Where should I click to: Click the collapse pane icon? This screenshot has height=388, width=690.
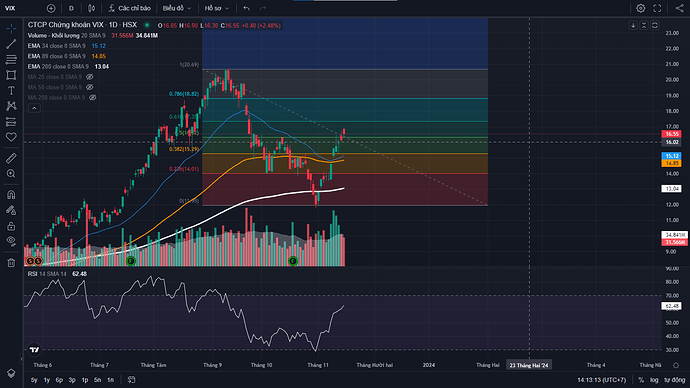click(x=644, y=26)
